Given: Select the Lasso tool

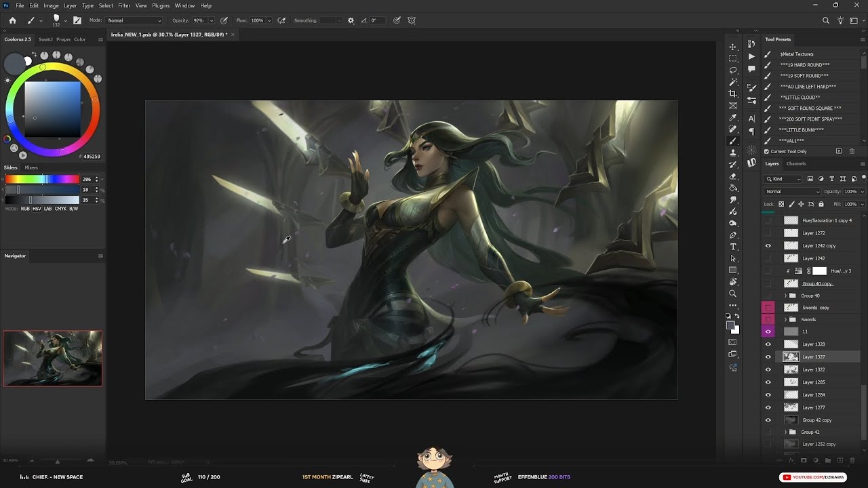Looking at the screenshot, I should (732, 70).
